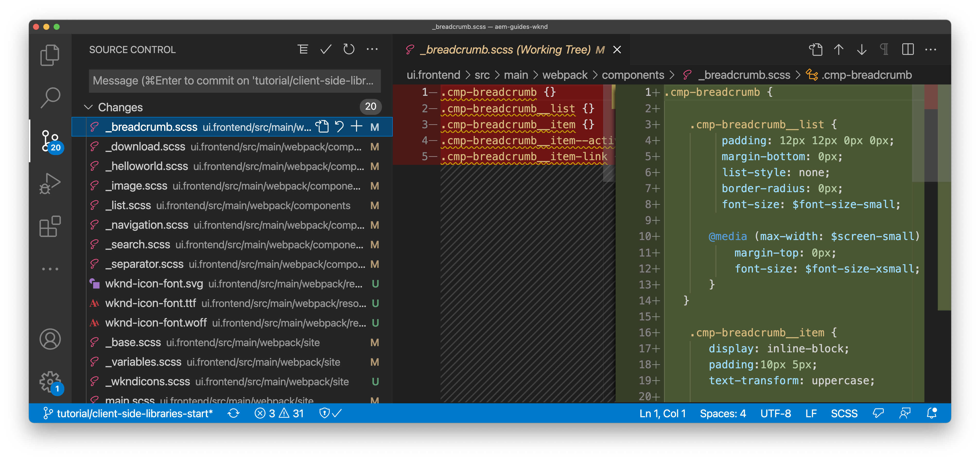Click the tutorial/client-side-libraries-start branch name
980x461 pixels.
[128, 413]
